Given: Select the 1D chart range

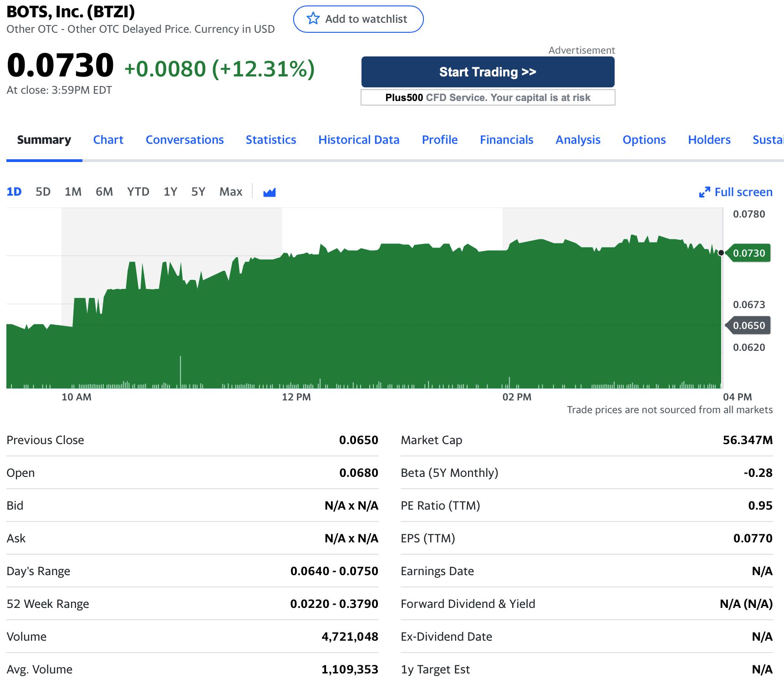Looking at the screenshot, I should pyautogui.click(x=14, y=192).
